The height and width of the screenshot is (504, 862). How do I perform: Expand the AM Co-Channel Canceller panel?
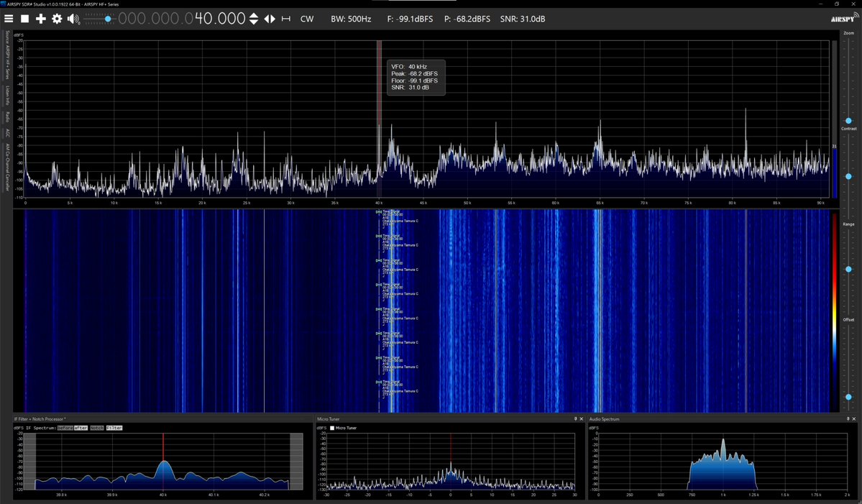click(5, 167)
